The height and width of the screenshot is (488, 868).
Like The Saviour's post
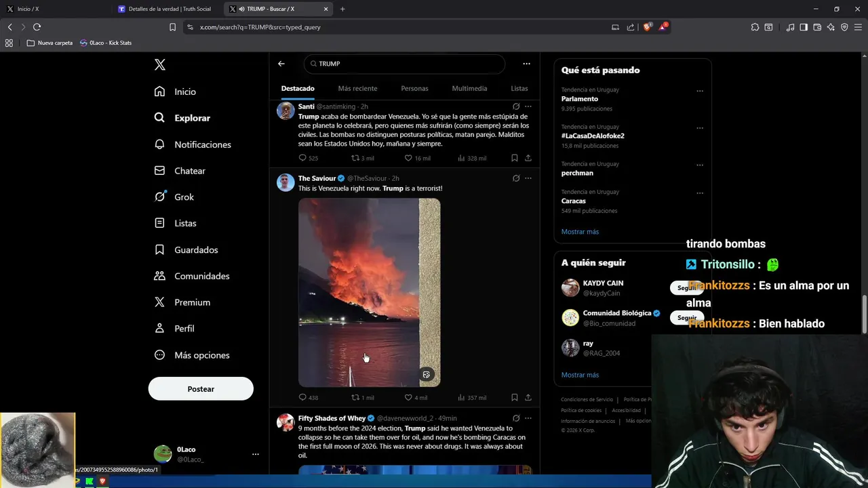416,398
